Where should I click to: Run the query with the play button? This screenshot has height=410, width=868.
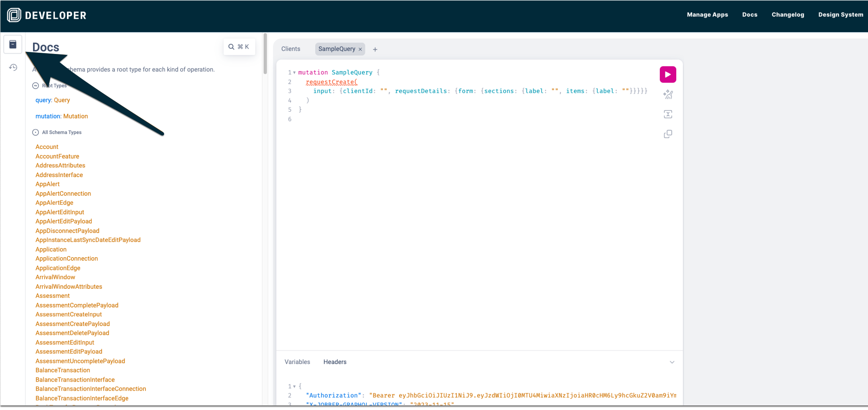667,74
